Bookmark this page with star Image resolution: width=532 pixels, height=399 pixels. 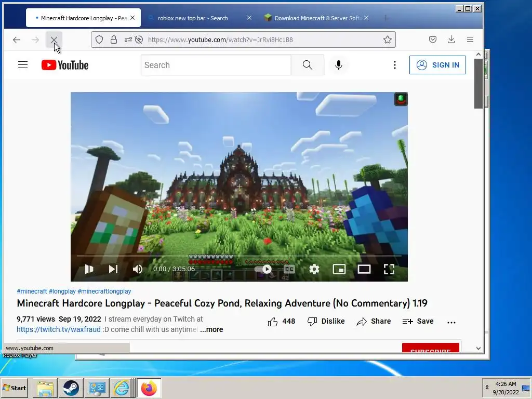[x=388, y=39]
